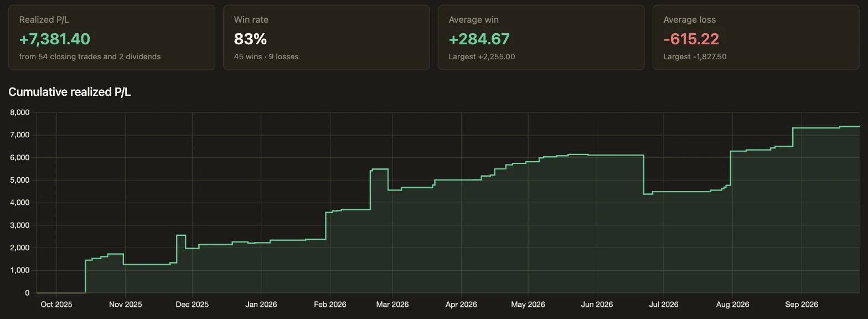Click '54 closing trades and 2 dividends' note
The width and height of the screenshot is (868, 319).
click(x=100, y=56)
